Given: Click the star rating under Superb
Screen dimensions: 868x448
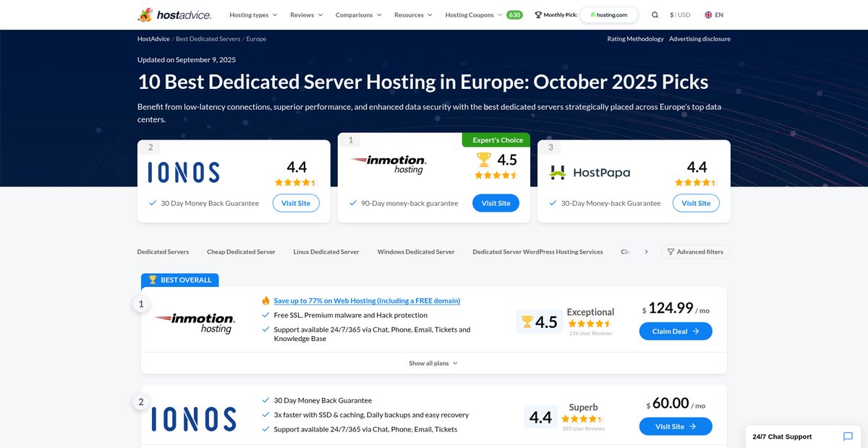Looking at the screenshot, I should (583, 418).
